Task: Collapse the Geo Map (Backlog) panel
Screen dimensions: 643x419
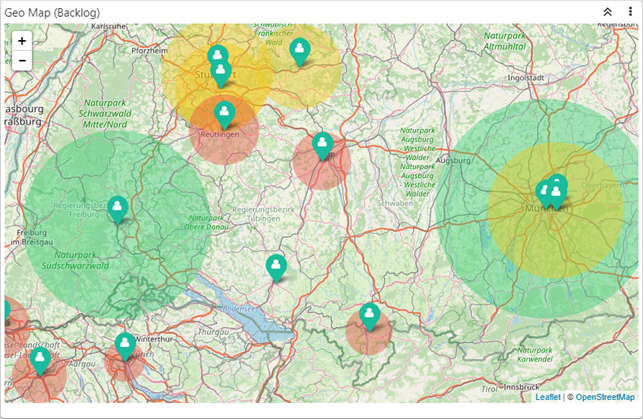Action: click(x=607, y=11)
